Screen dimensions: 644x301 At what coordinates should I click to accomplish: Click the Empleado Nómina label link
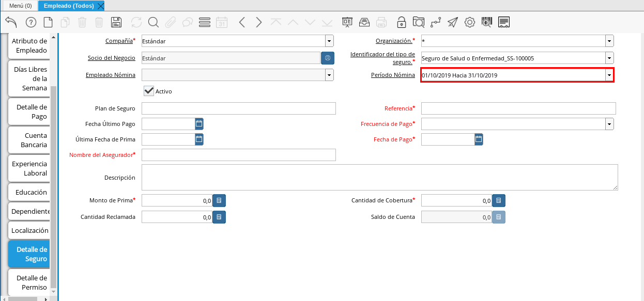click(111, 75)
